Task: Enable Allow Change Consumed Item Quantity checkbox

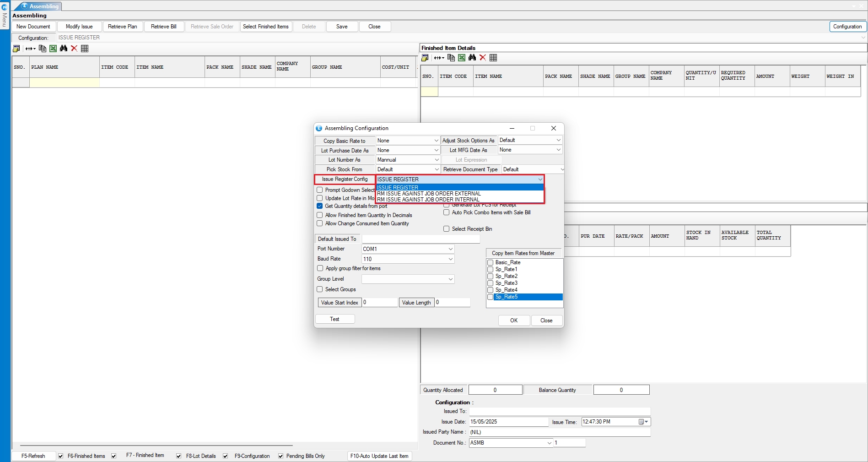Action: pyautogui.click(x=320, y=223)
